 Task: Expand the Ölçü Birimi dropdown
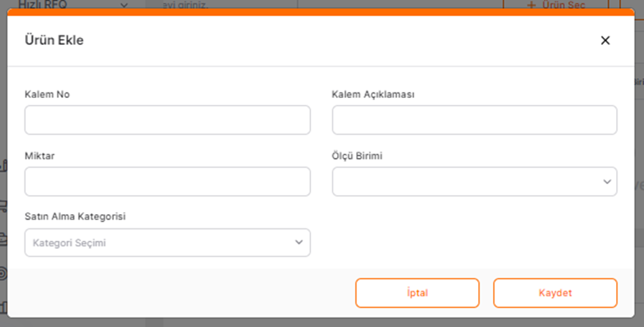474,182
